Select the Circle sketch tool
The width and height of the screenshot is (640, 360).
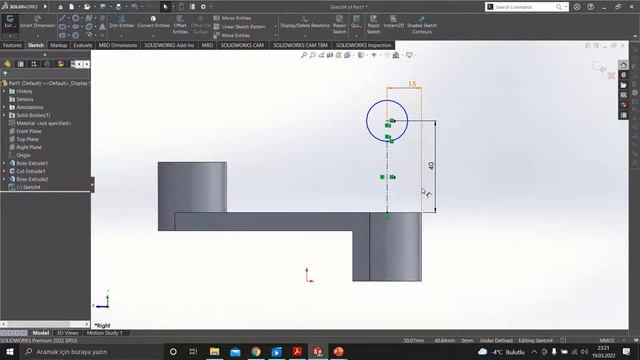[x=76, y=18]
